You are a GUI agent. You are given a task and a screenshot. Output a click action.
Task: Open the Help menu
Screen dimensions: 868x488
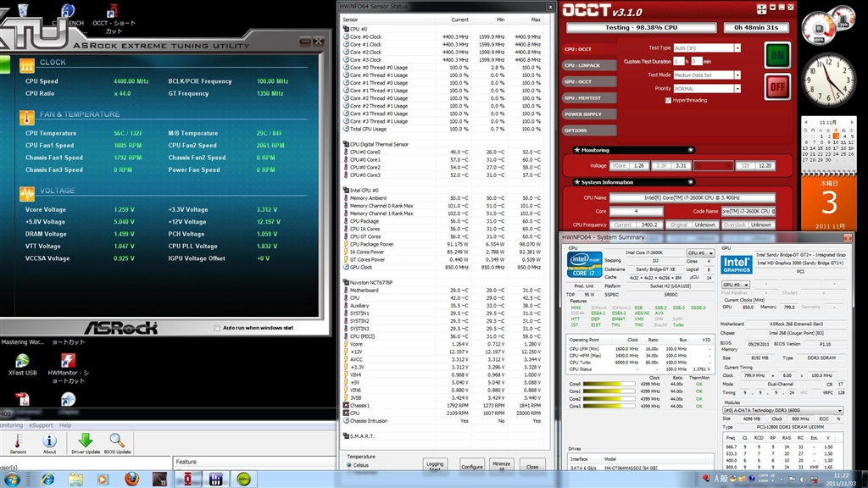pos(65,425)
